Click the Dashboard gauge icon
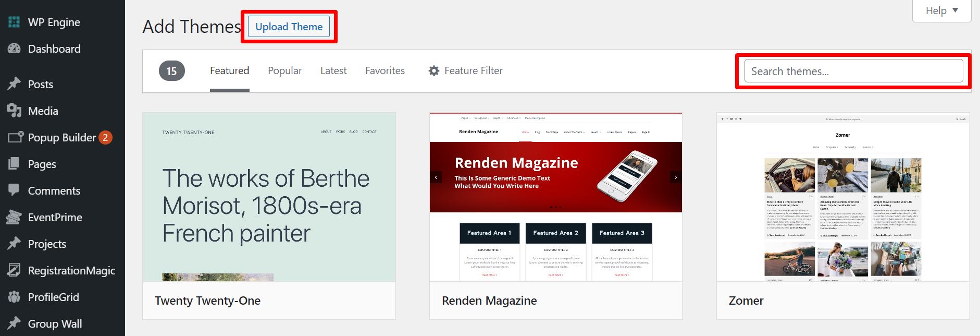Image resolution: width=980 pixels, height=336 pixels. click(x=14, y=49)
